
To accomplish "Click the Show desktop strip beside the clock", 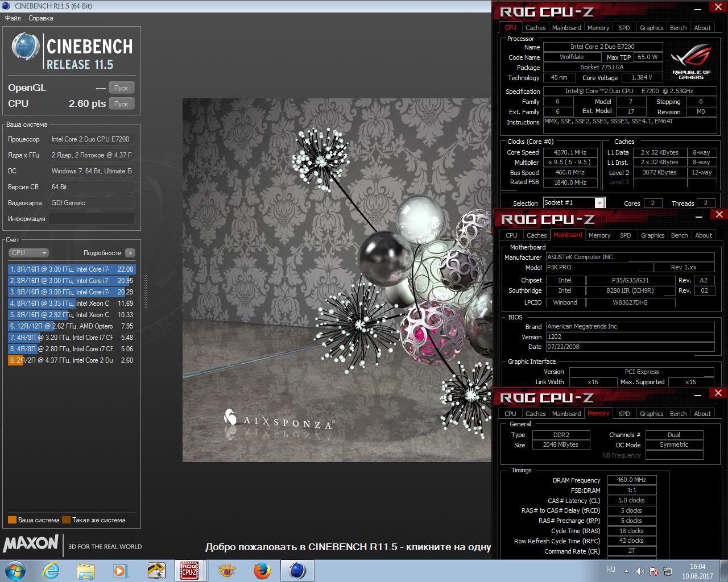I will coord(723,571).
